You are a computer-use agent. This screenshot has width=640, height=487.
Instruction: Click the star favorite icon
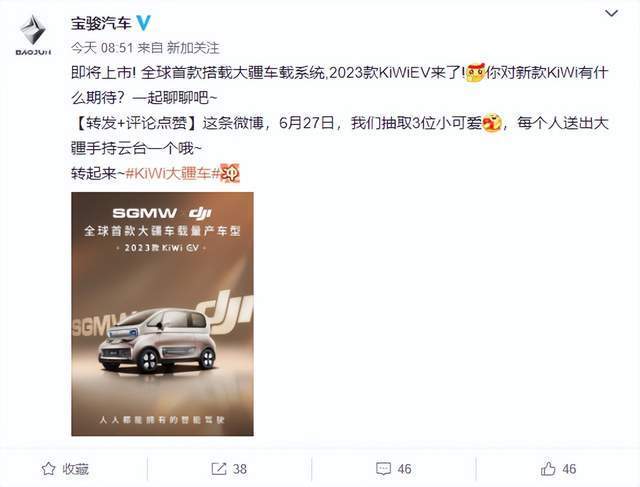point(48,469)
